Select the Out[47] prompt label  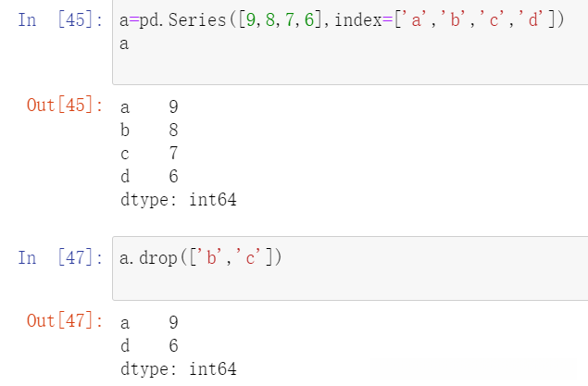[x=65, y=321]
